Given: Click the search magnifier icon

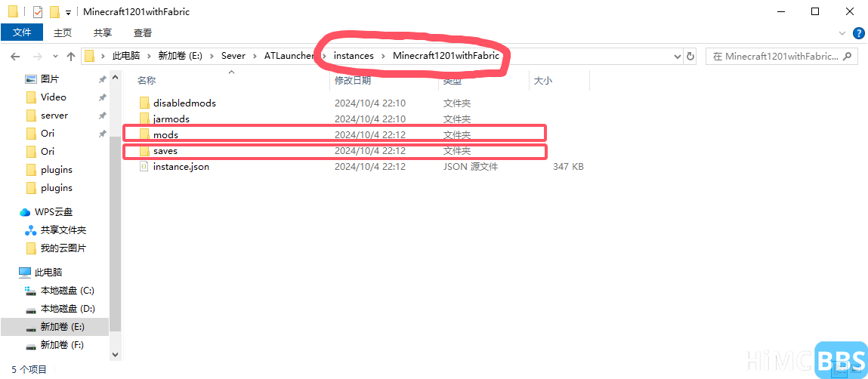Looking at the screenshot, I should [x=847, y=57].
